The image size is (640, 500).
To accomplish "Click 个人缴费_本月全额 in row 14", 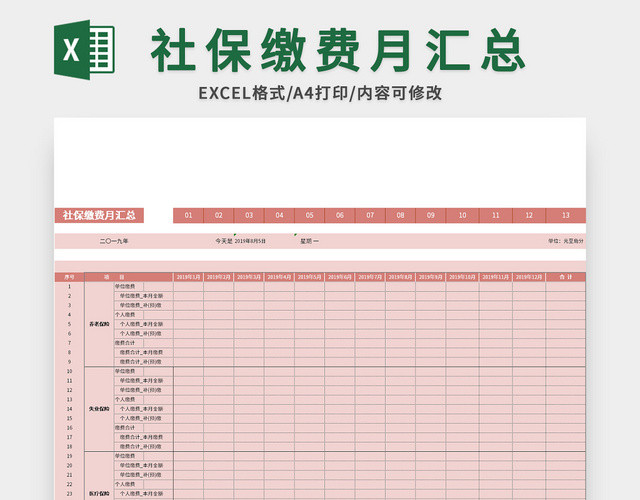I will tap(141, 409).
